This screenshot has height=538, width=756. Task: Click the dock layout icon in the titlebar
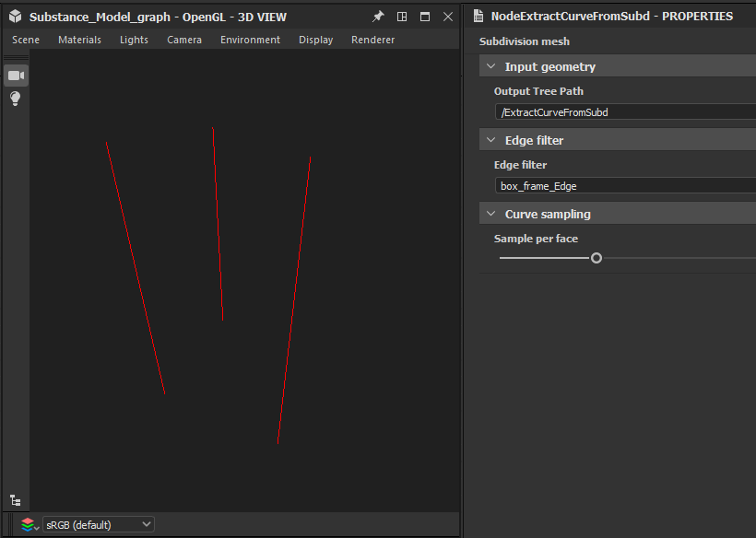click(400, 16)
